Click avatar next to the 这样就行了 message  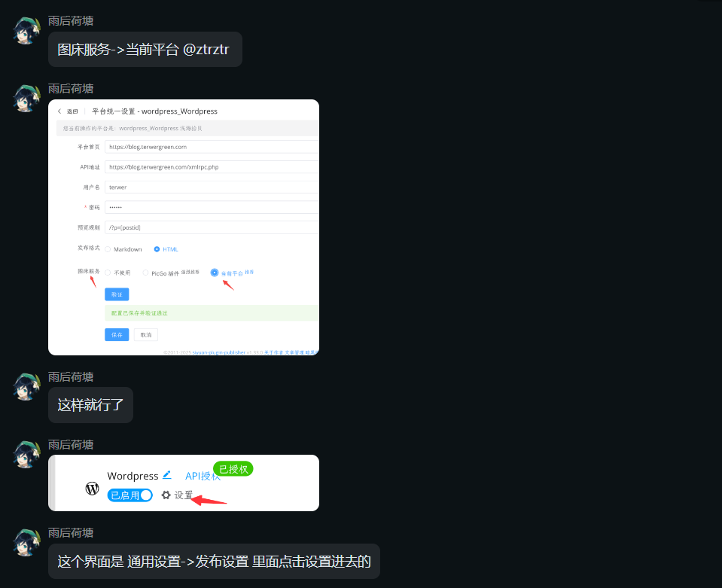pyautogui.click(x=27, y=385)
